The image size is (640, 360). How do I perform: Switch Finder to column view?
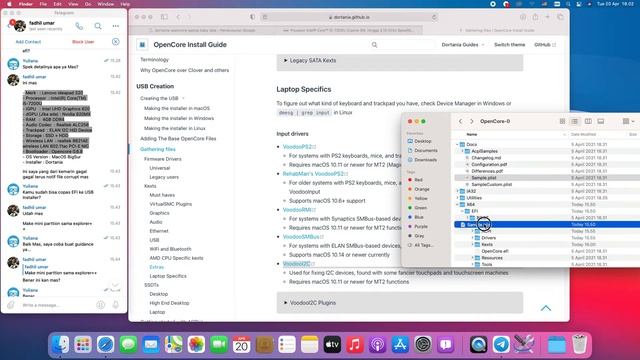pyautogui.click(x=588, y=121)
